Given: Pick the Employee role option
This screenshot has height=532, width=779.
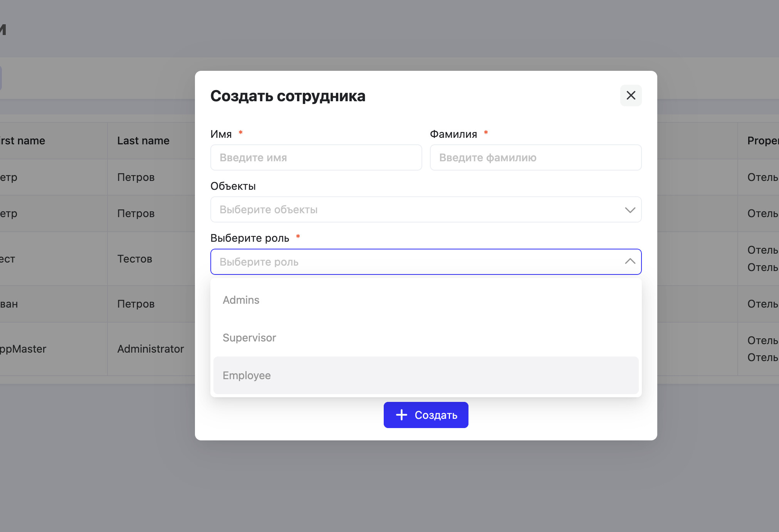Looking at the screenshot, I should click(x=426, y=375).
